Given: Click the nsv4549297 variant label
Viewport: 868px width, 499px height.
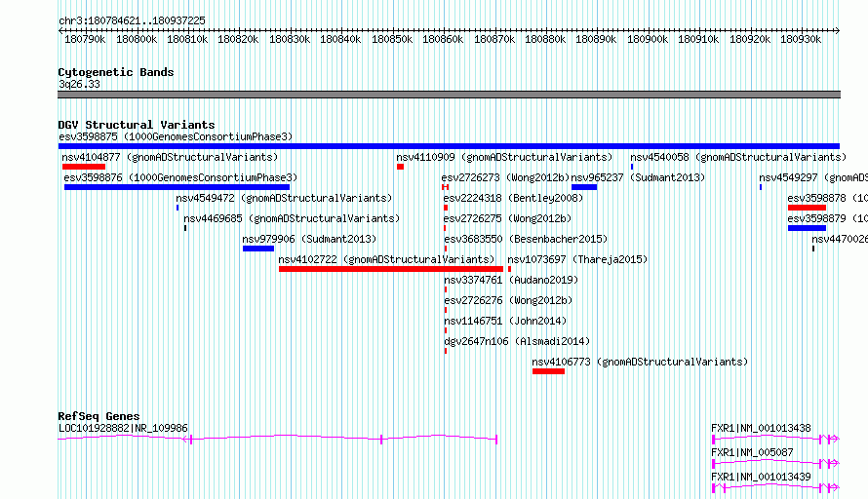Looking at the screenshot, I should (x=813, y=177).
